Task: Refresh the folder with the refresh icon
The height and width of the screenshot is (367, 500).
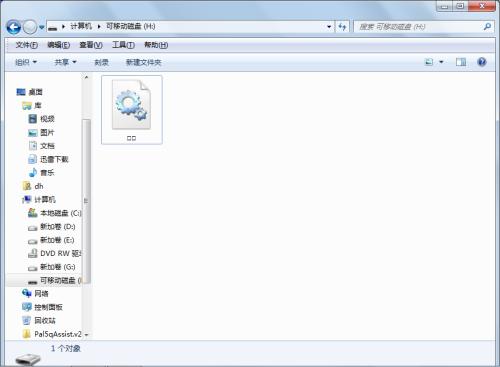Action: pos(342,27)
